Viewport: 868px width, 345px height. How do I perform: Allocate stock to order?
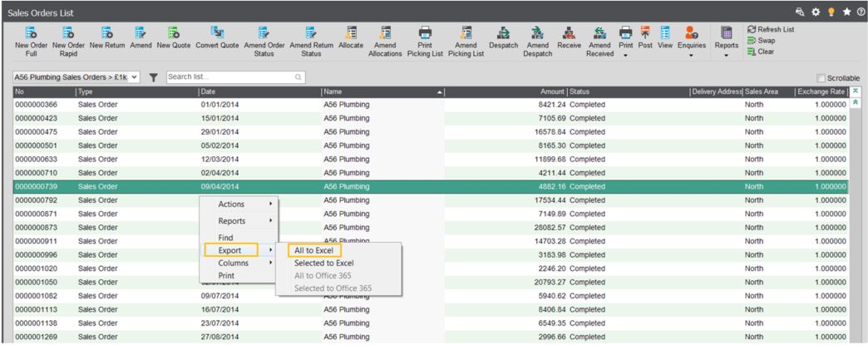351,37
